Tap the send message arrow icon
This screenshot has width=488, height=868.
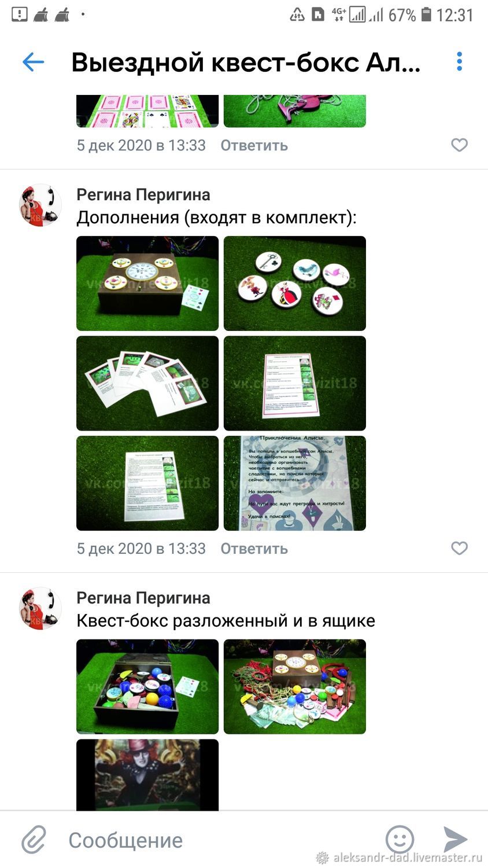click(456, 839)
